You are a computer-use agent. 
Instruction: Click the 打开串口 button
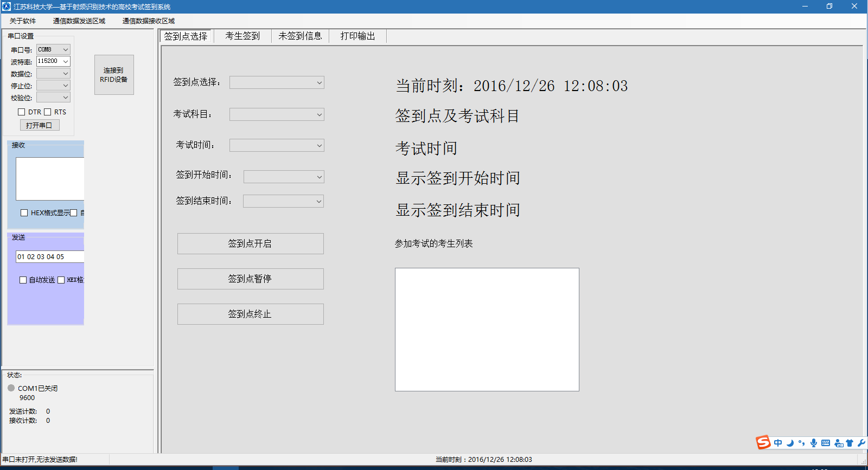(x=40, y=125)
